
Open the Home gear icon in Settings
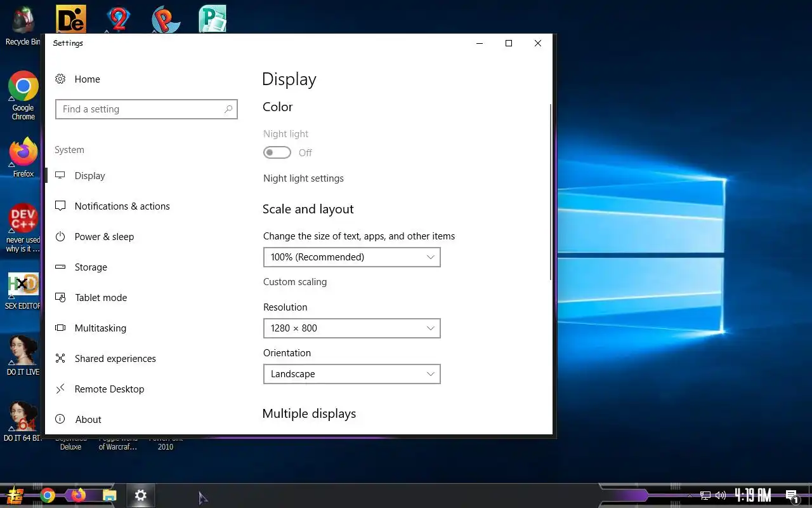(x=60, y=79)
